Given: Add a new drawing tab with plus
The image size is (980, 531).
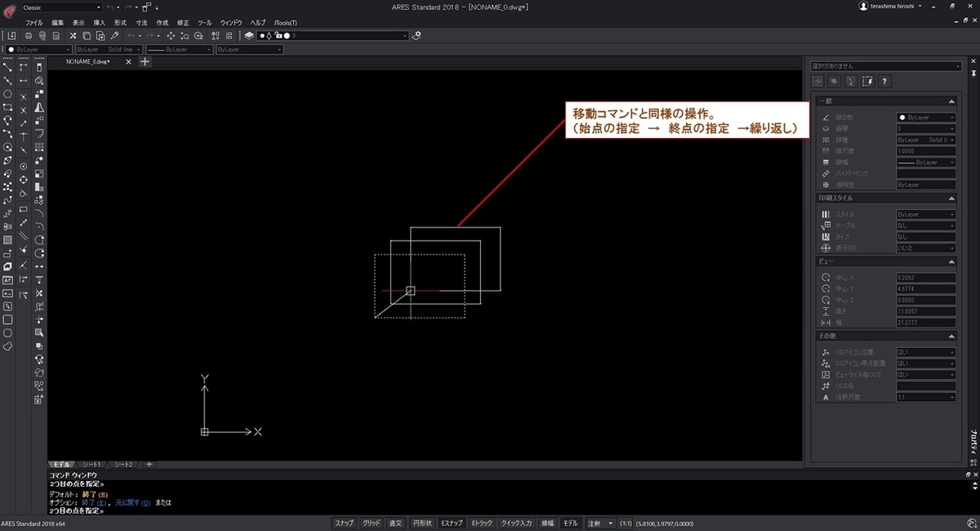Looking at the screenshot, I should (x=145, y=61).
